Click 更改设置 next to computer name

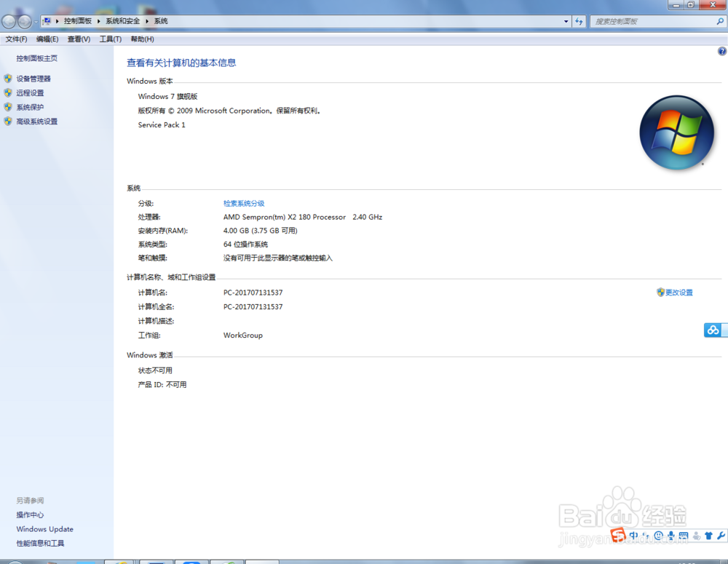click(678, 292)
